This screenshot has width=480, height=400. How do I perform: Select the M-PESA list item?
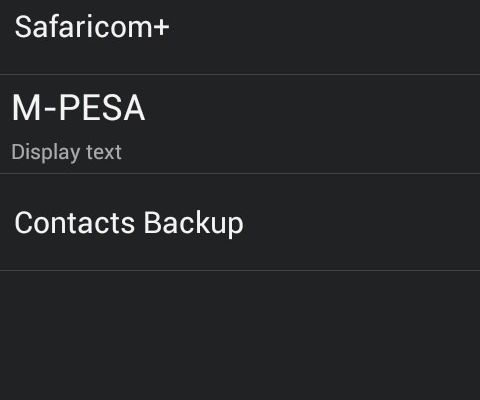[x=240, y=124]
